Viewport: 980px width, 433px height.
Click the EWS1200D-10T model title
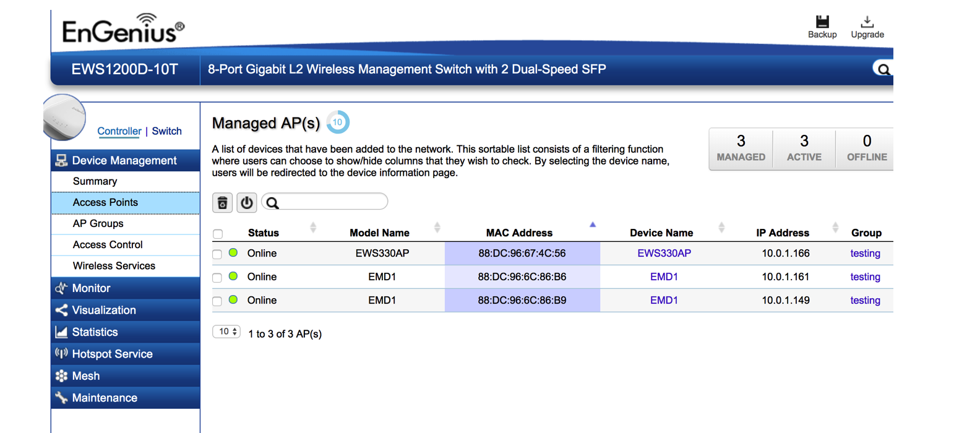[x=125, y=69]
